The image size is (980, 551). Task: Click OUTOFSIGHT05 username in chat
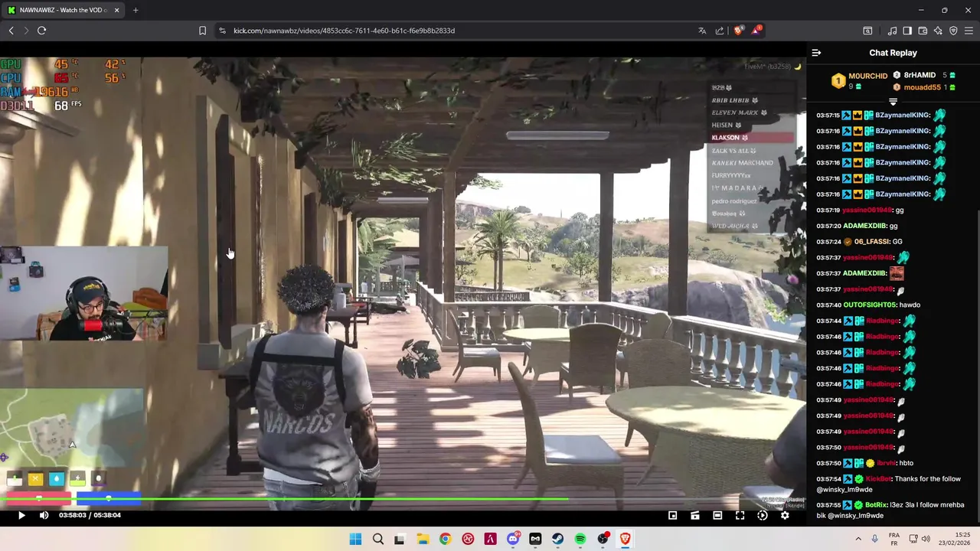[x=870, y=305]
